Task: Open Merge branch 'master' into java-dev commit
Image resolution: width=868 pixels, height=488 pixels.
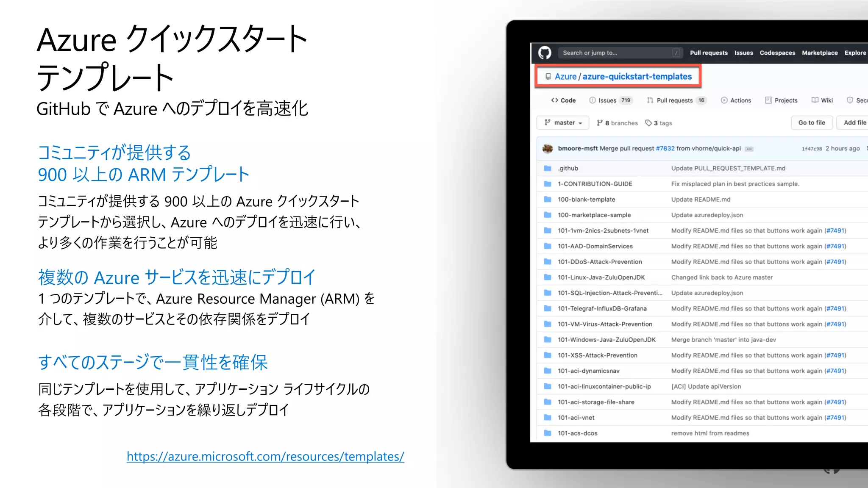Action: (723, 340)
